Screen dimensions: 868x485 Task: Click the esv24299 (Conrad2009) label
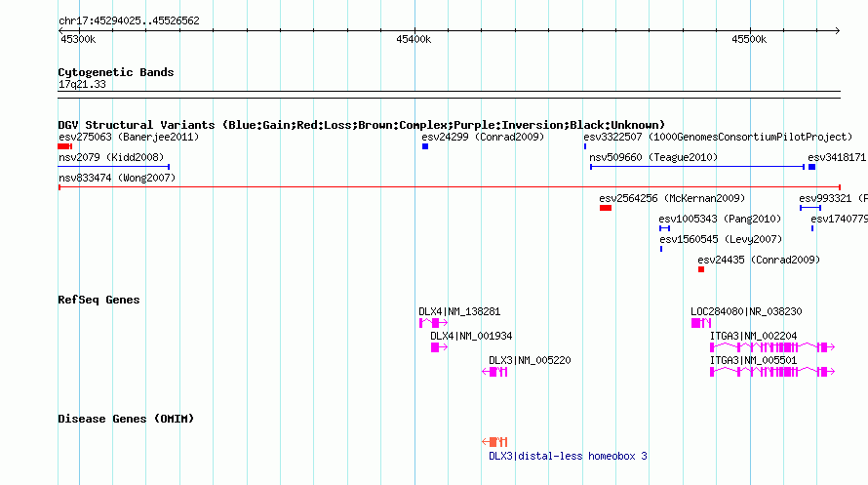483,137
